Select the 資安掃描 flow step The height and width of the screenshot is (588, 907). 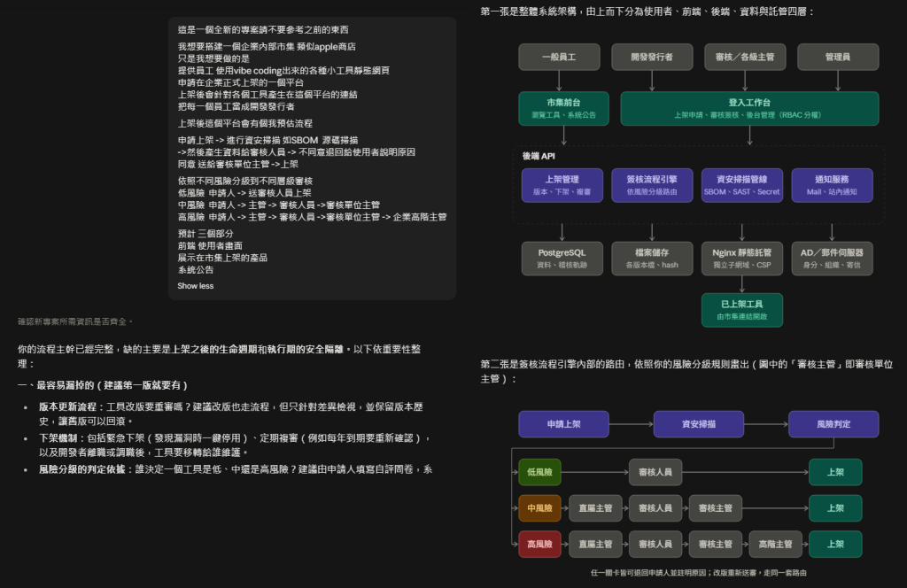point(698,424)
